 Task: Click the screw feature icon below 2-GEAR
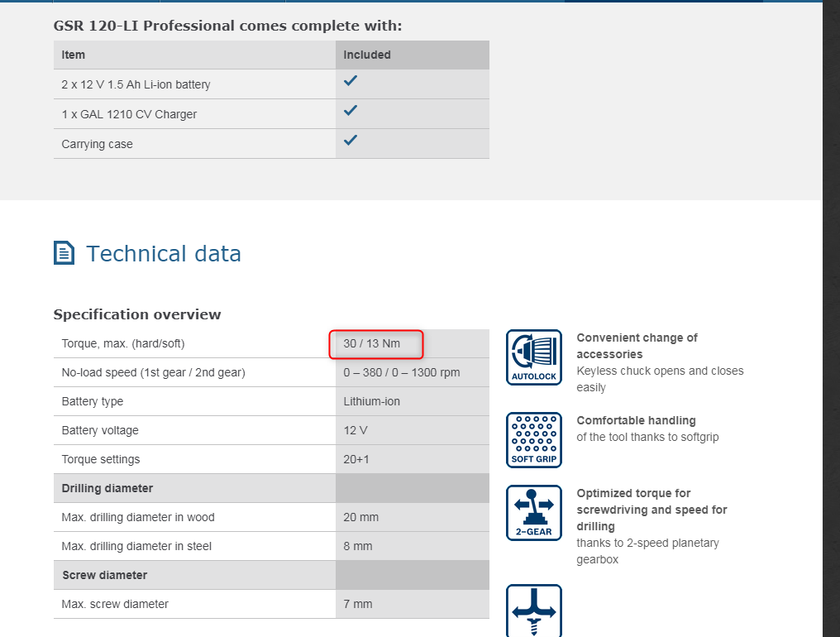pyautogui.click(x=534, y=611)
